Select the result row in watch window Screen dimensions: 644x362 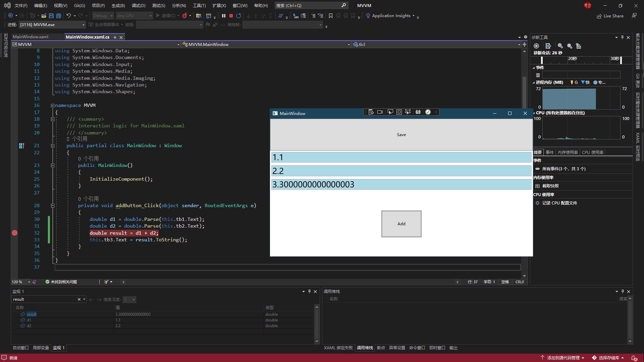[164, 314]
